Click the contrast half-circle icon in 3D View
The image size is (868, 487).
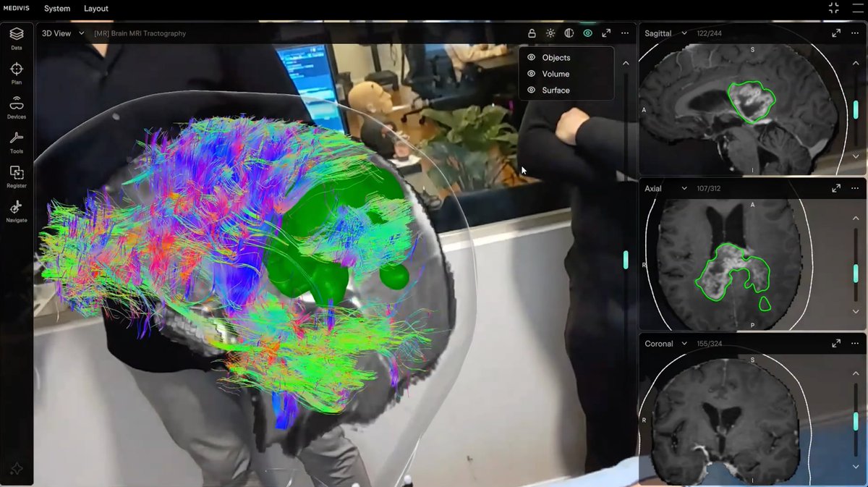click(569, 33)
